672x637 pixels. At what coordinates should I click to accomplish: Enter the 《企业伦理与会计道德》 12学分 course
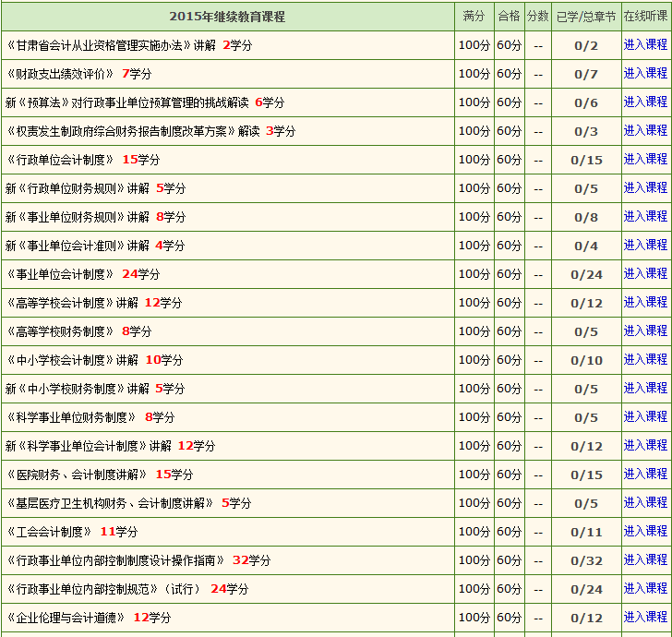(645, 617)
